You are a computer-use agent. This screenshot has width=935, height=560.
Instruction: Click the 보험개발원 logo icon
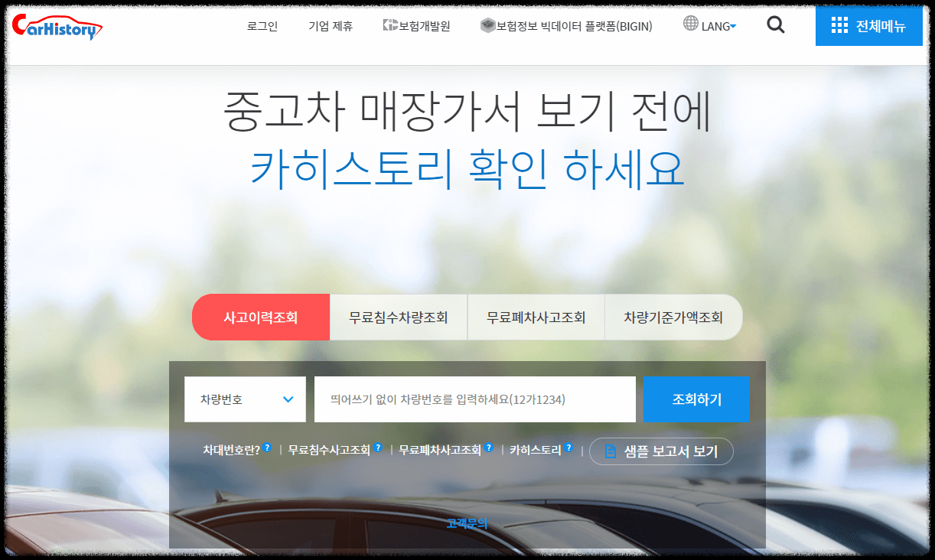click(390, 25)
